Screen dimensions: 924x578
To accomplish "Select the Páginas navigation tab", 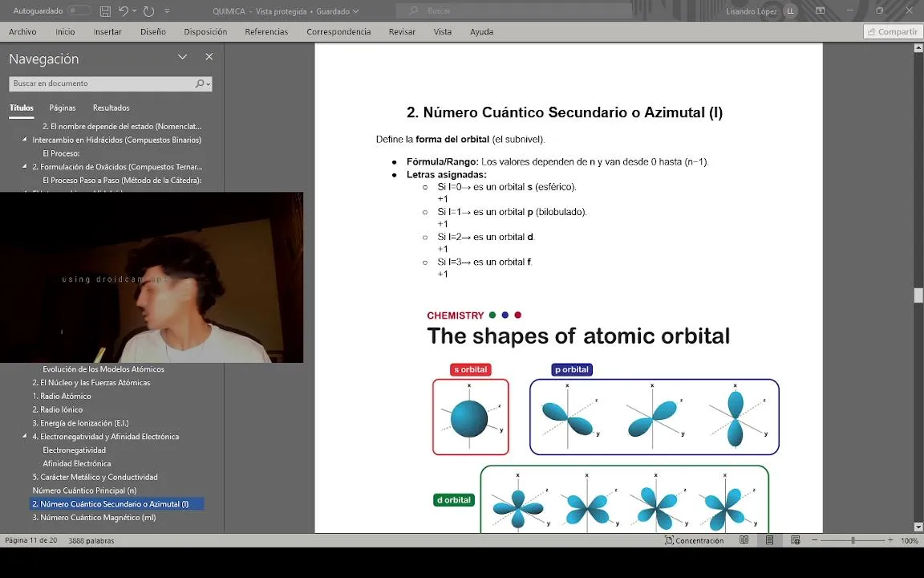I will click(63, 108).
